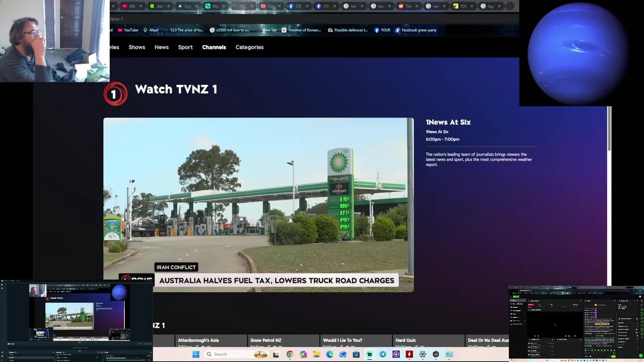Select 'Hard Quiz' in the schedule
644x362 pixels.
[406, 340]
